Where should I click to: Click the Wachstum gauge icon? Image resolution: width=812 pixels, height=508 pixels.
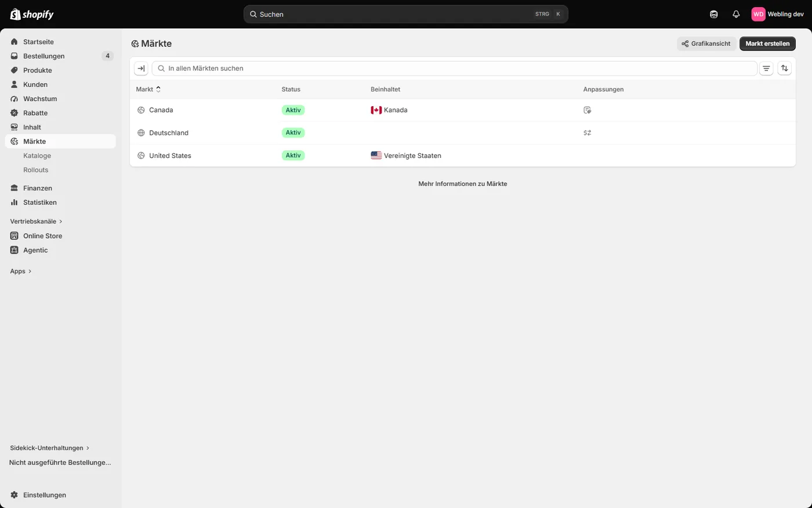14,99
